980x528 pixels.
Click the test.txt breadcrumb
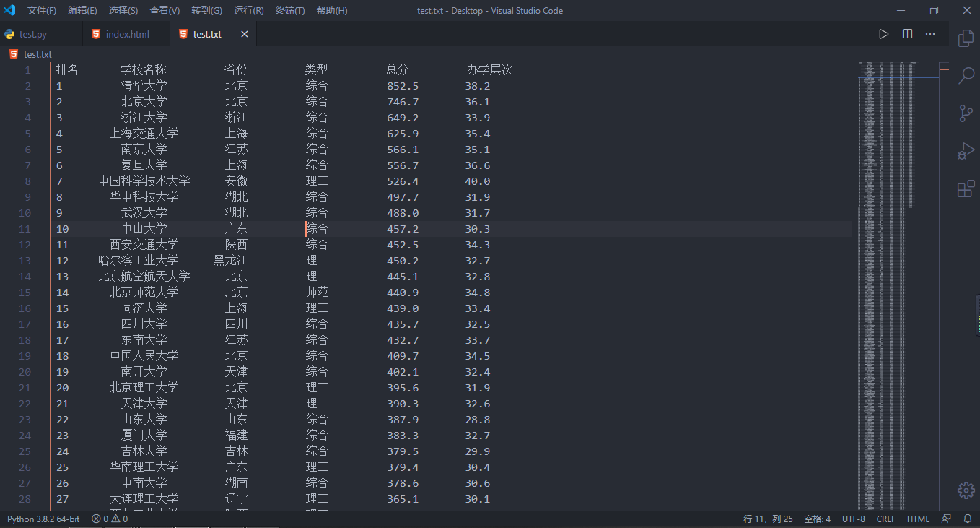pyautogui.click(x=38, y=54)
